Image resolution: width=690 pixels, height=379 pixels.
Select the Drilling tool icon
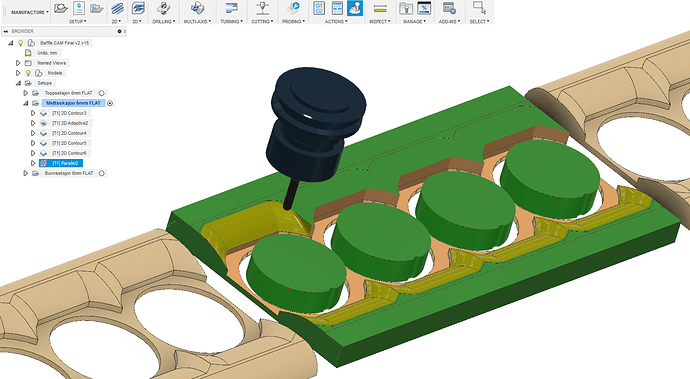tap(164, 8)
